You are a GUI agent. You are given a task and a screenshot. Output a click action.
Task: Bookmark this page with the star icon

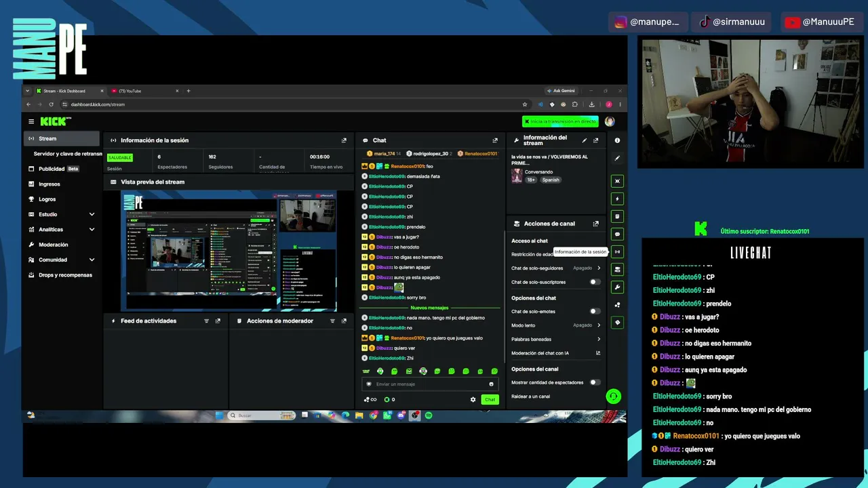pyautogui.click(x=525, y=104)
